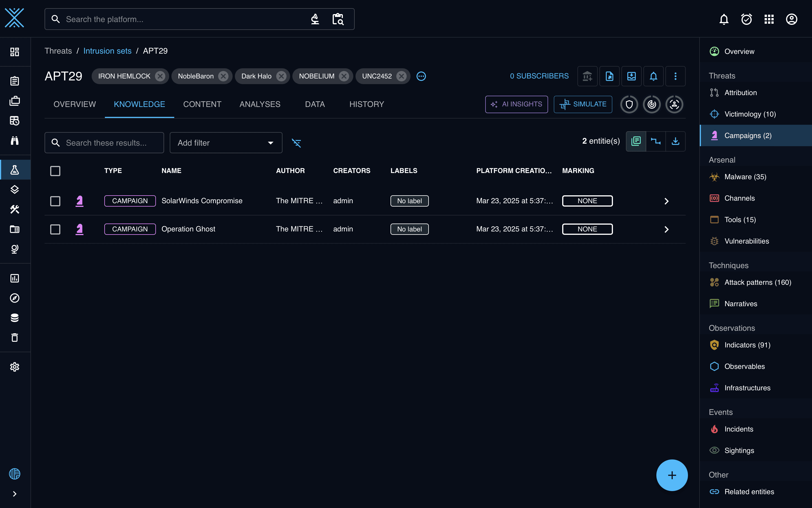Click the AI INSIGHTS button
This screenshot has height=508, width=812.
[517, 104]
